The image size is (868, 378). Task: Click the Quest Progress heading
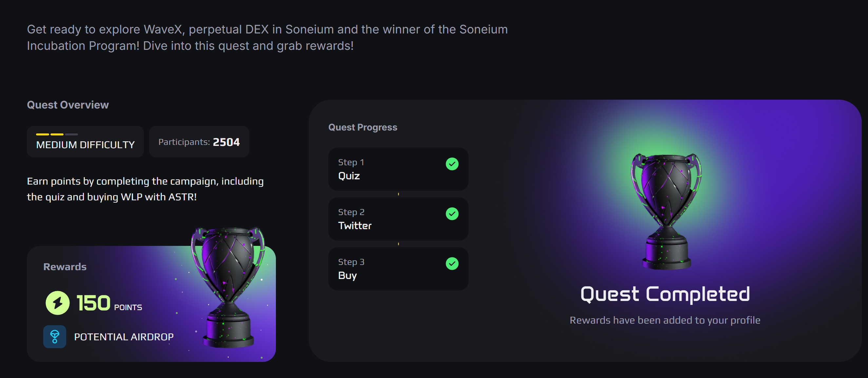point(362,127)
